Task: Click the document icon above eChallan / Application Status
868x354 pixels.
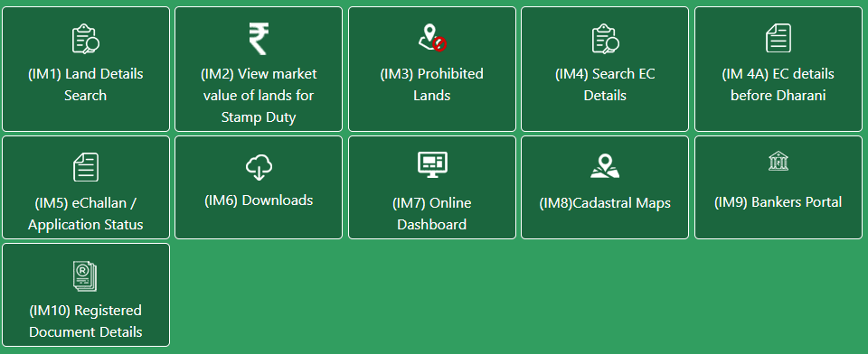Action: coord(86,168)
